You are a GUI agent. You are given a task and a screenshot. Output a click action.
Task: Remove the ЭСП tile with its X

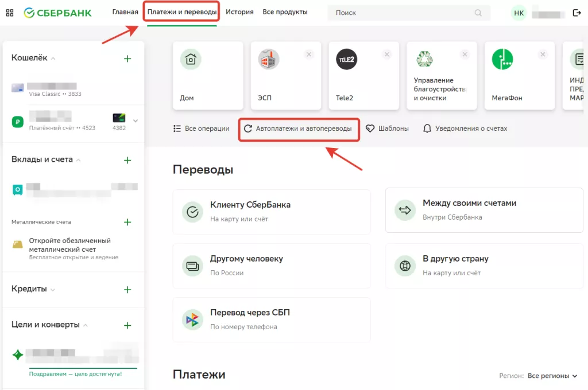309,54
